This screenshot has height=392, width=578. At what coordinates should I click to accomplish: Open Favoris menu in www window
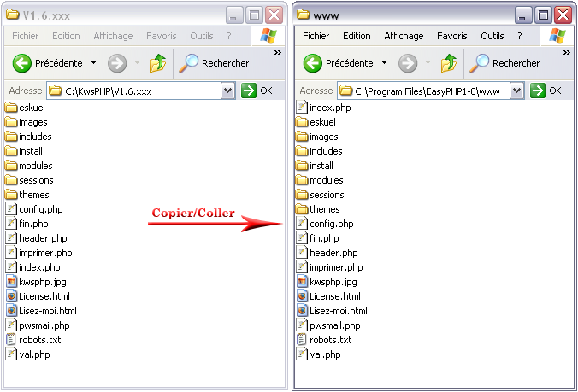[x=452, y=36]
